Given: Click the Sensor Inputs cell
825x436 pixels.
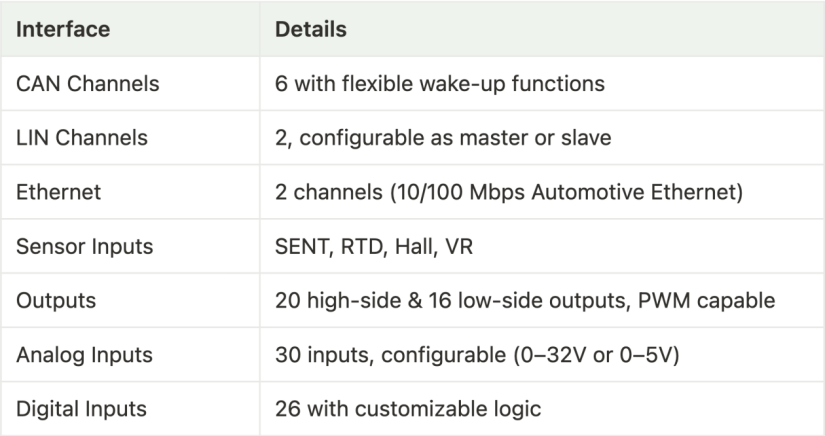Looking at the screenshot, I should click(x=87, y=246).
